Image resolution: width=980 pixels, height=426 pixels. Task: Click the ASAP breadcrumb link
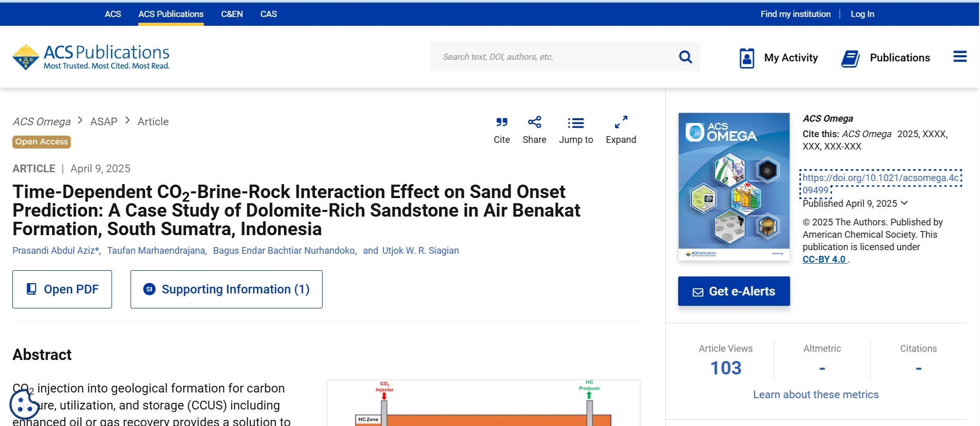104,122
